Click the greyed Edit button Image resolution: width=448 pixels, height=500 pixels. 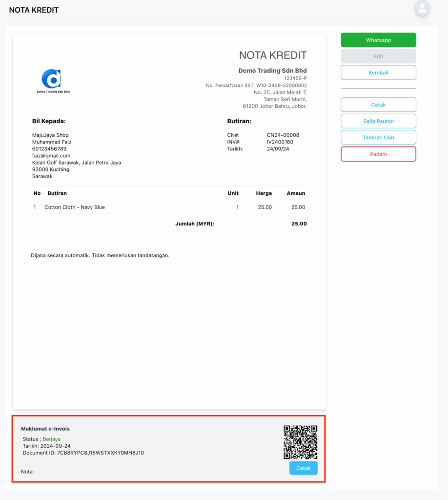click(x=378, y=56)
